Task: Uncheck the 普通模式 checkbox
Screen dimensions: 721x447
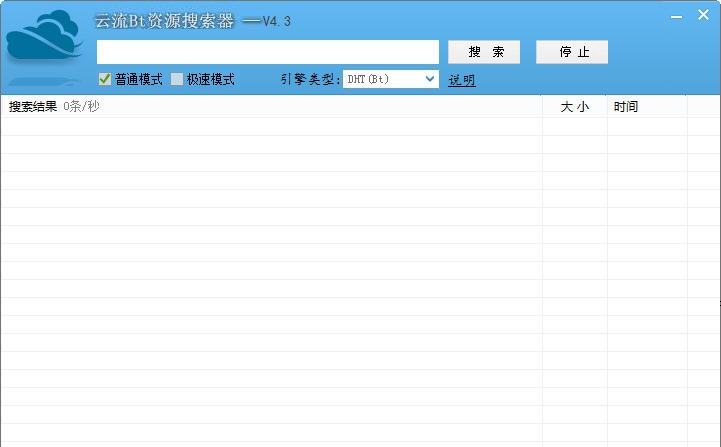Action: tap(105, 79)
